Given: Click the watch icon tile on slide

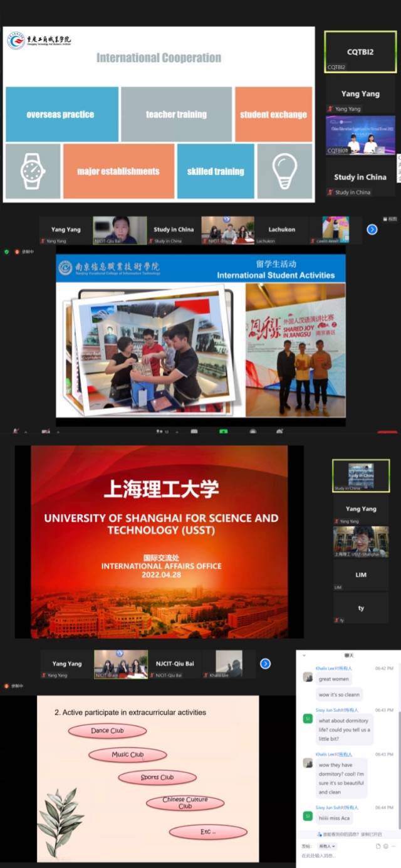Looking at the screenshot, I should (x=33, y=171).
